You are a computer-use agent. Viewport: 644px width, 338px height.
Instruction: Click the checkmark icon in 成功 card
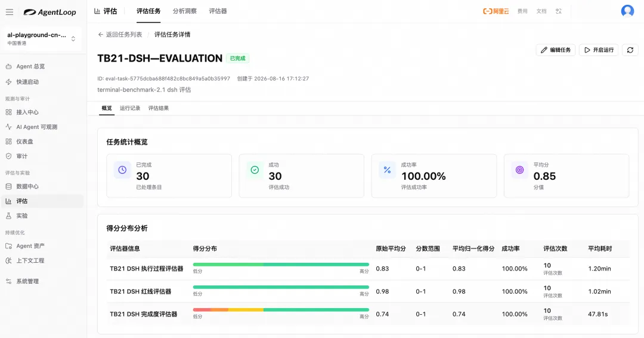click(x=255, y=170)
